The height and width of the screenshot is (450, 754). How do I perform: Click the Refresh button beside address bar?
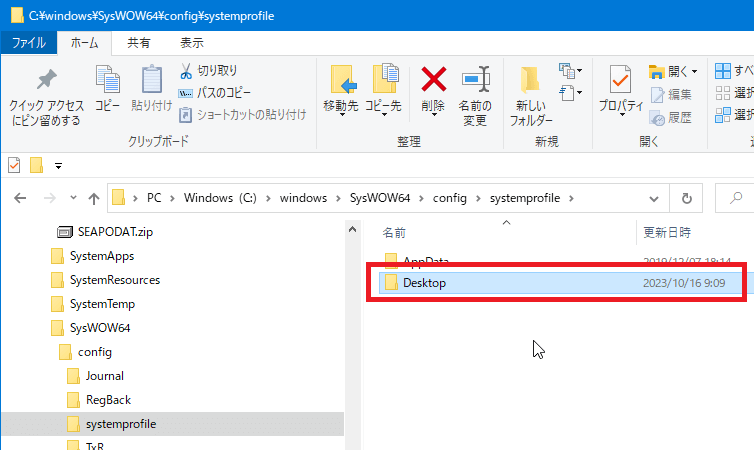(686, 198)
